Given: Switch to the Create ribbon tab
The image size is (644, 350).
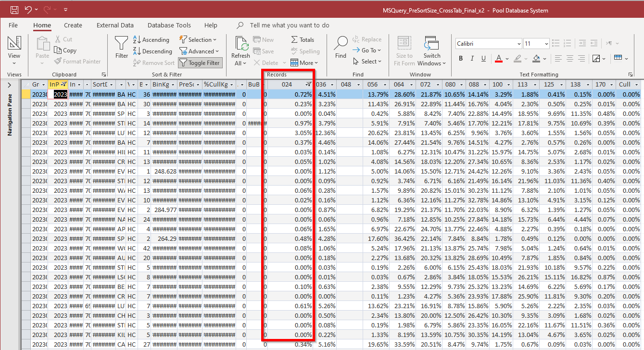Looking at the screenshot, I should click(x=73, y=25).
